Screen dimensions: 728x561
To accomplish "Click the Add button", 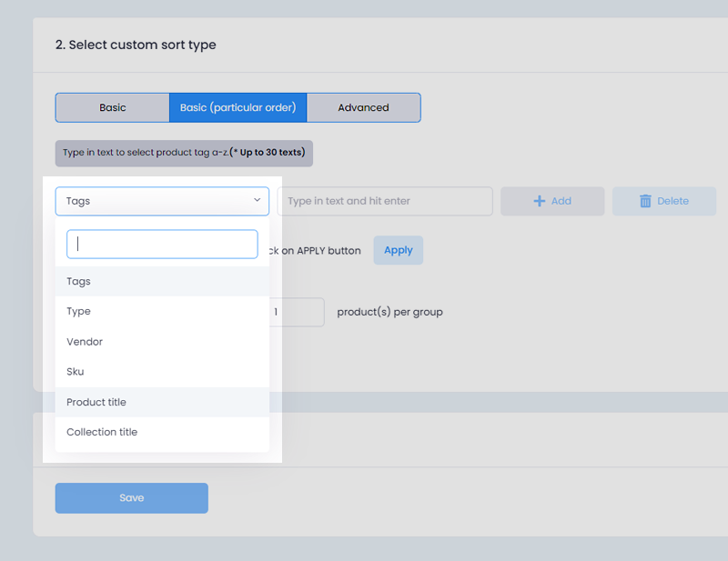I will tap(552, 201).
